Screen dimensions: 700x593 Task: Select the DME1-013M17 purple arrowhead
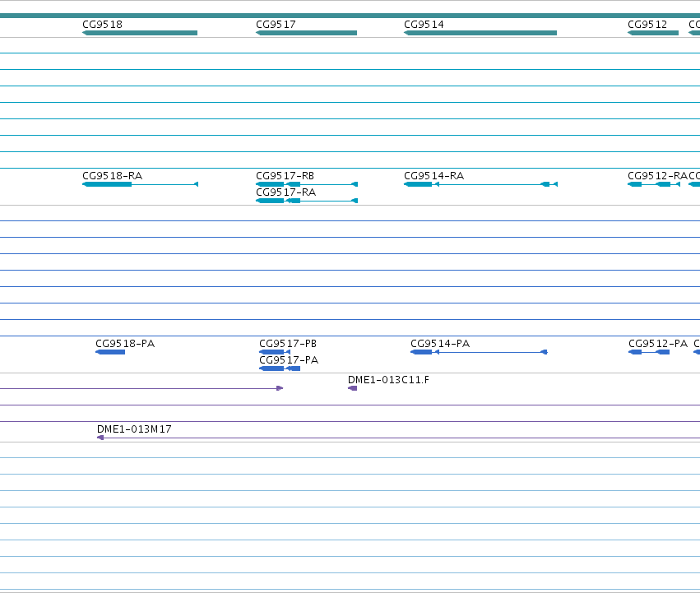coord(100,438)
